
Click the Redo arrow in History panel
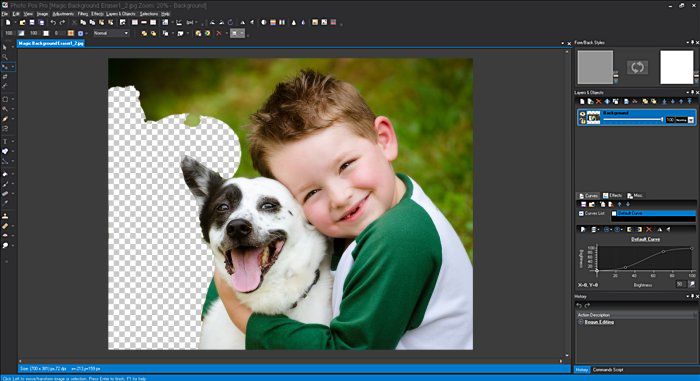click(x=587, y=306)
